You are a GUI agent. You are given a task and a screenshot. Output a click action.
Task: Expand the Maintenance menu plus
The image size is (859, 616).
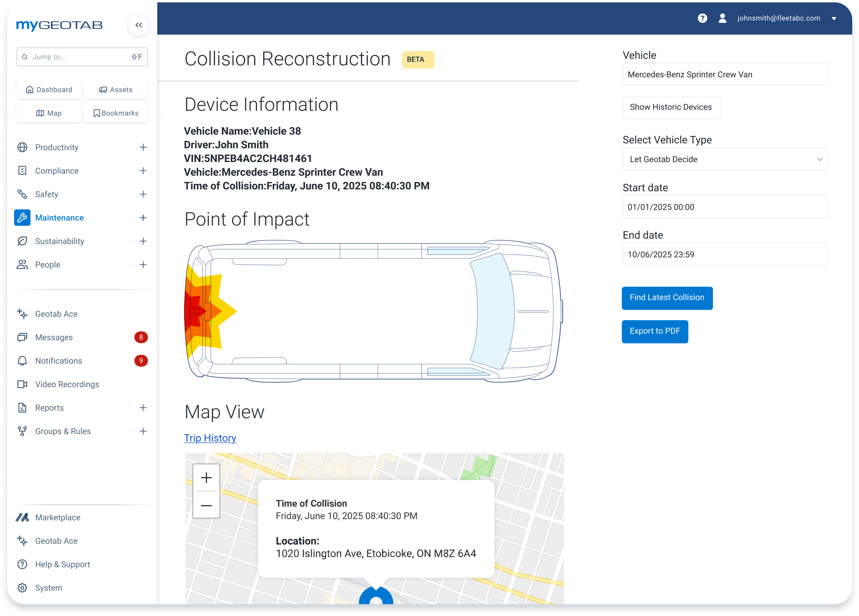point(143,218)
